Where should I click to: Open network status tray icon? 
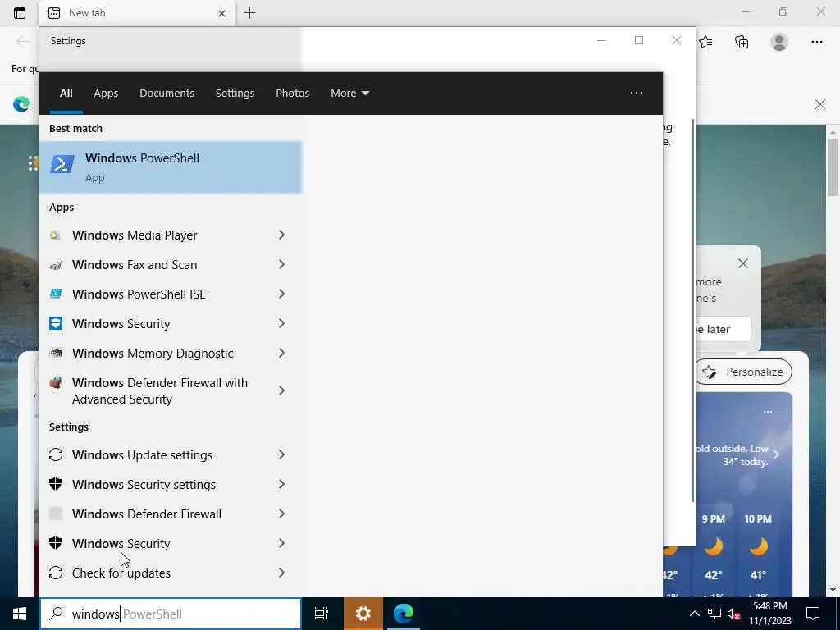click(714, 614)
